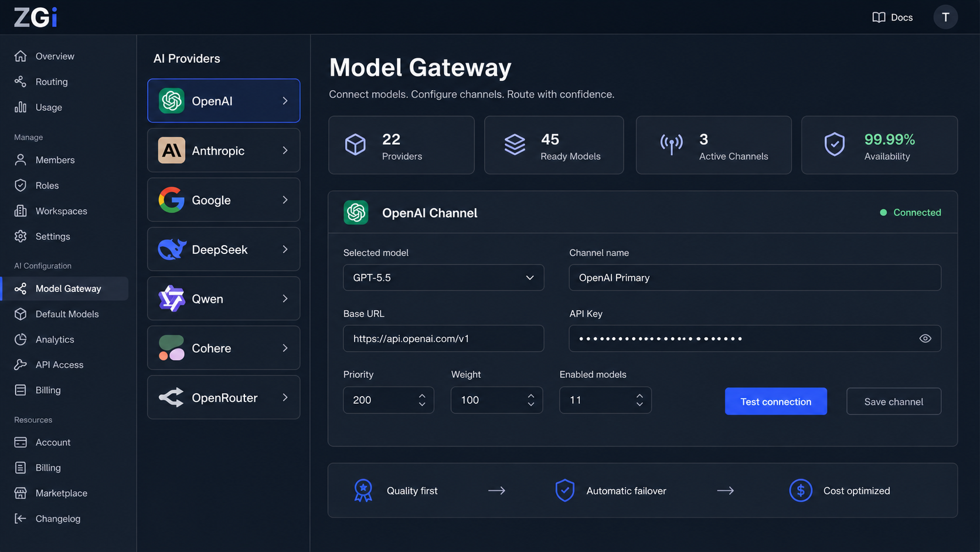Open the Selected model GPT-5.5 dropdown
Screen dimensions: 980x552
[x=444, y=277]
